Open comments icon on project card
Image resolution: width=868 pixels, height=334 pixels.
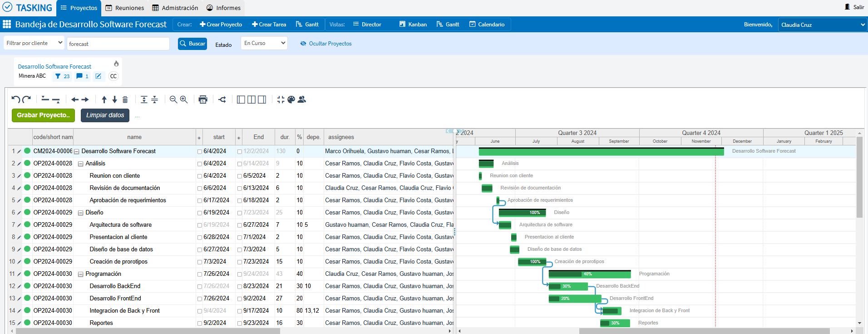coord(82,76)
